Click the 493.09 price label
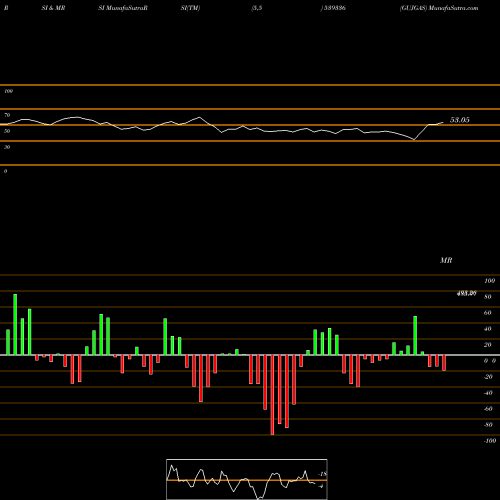Viewport: 500px width, 500px height. point(466,294)
